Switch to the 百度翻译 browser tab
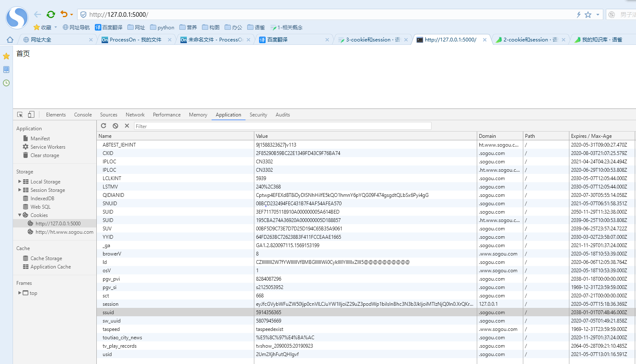This screenshot has height=364, width=636. click(293, 39)
